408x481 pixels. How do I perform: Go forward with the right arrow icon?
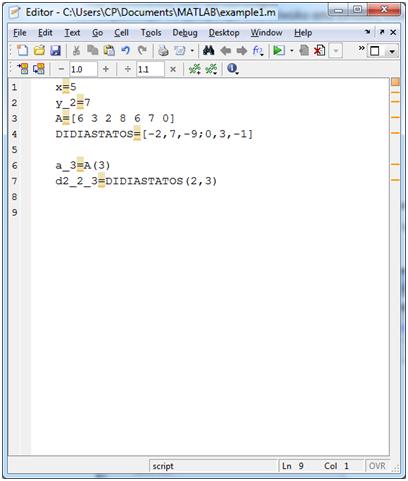[x=242, y=51]
